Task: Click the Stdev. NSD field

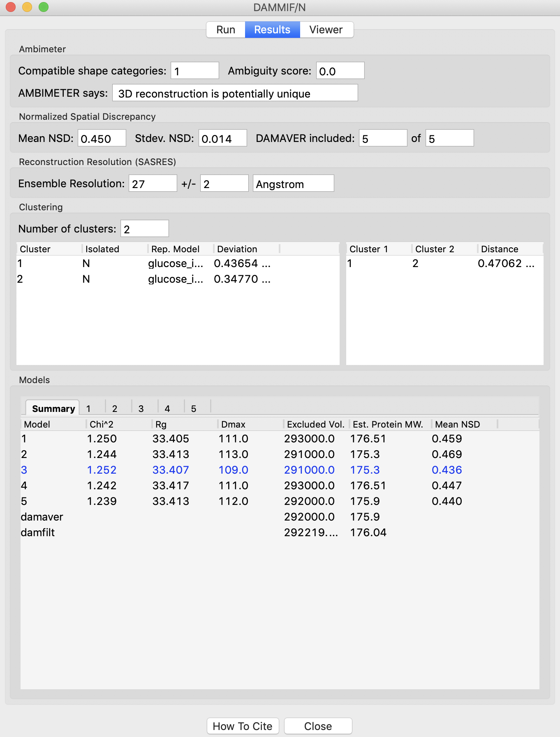Action: (223, 138)
